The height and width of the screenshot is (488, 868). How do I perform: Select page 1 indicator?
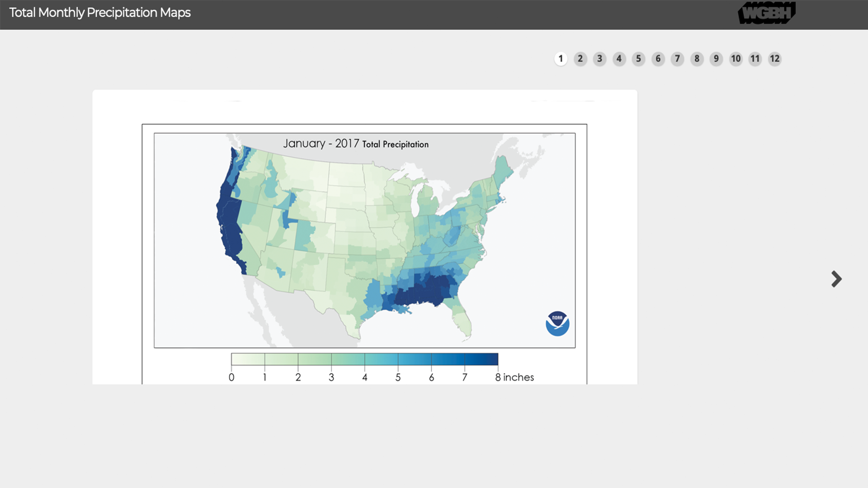561,59
